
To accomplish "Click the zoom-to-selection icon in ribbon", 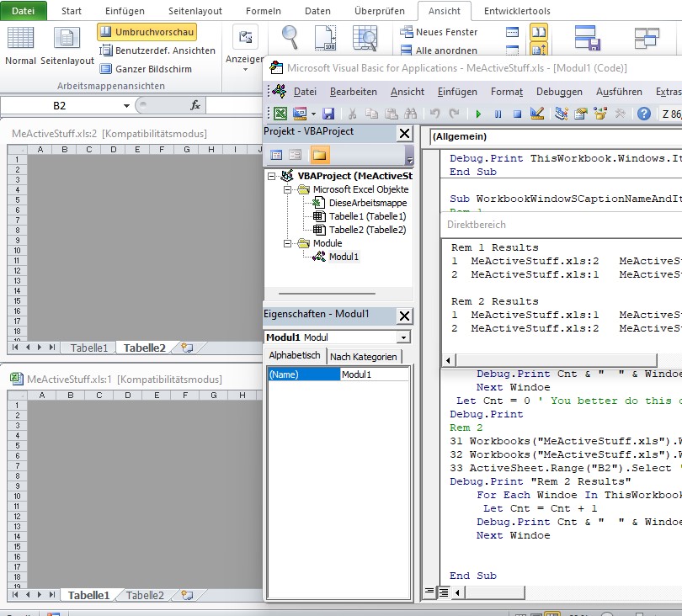I will tap(365, 37).
